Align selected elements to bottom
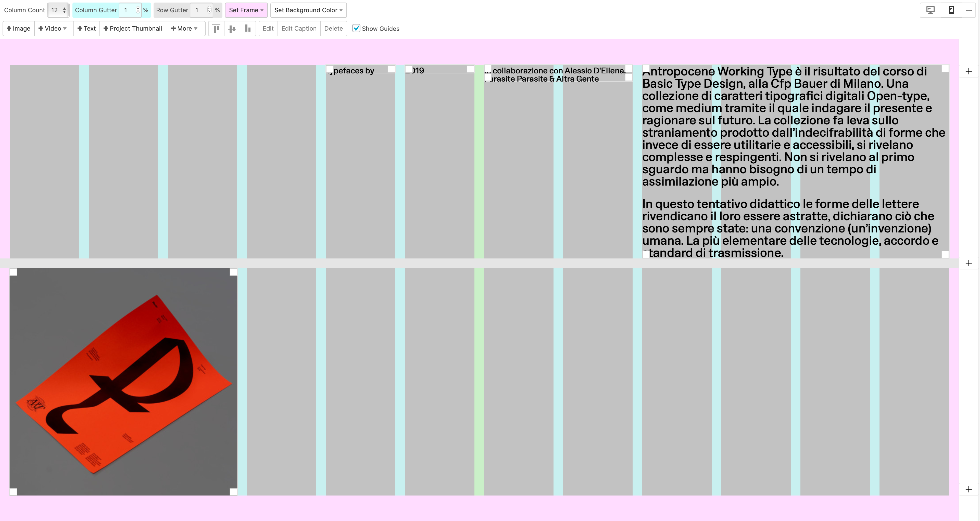The width and height of the screenshot is (980, 521). pos(248,29)
